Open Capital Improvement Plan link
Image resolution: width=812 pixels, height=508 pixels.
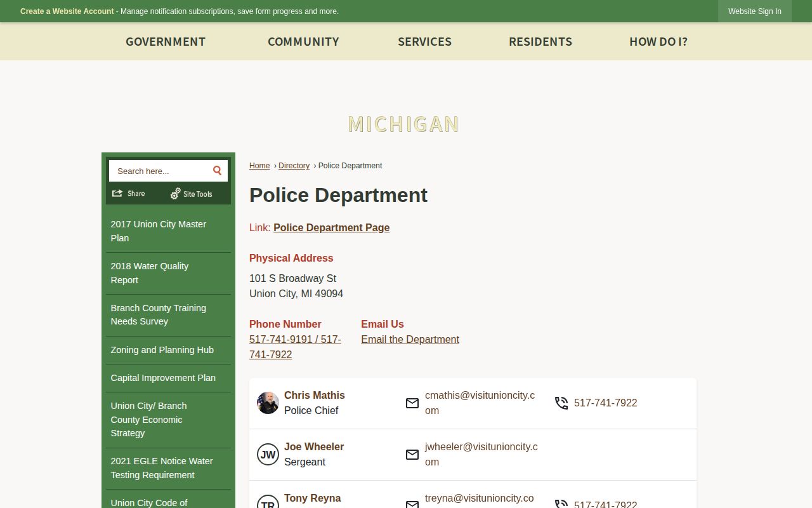168,378
